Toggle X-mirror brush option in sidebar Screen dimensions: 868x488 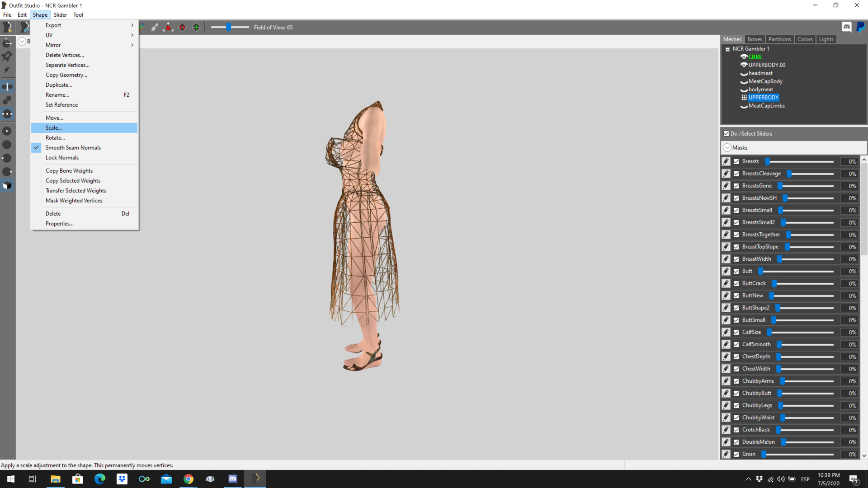point(7,86)
